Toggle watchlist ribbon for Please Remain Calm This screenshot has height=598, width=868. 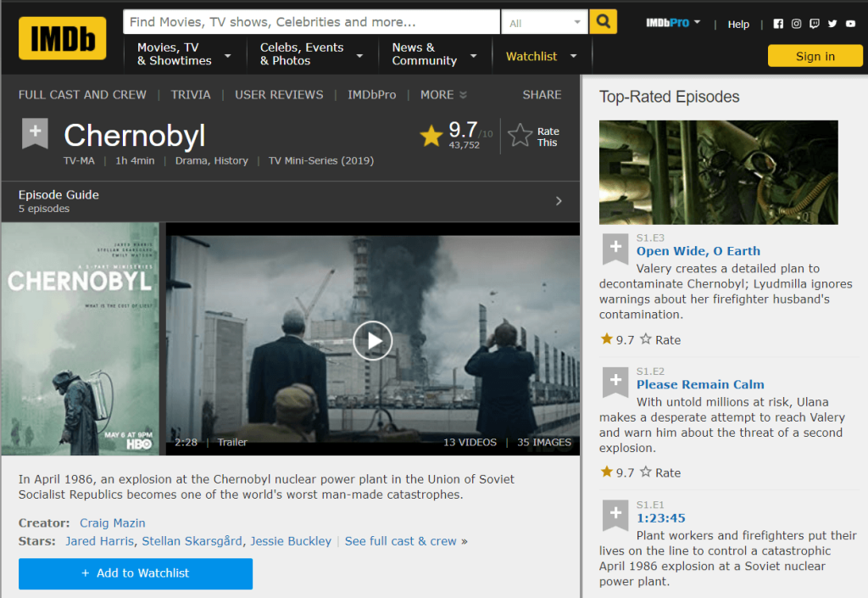[615, 382]
